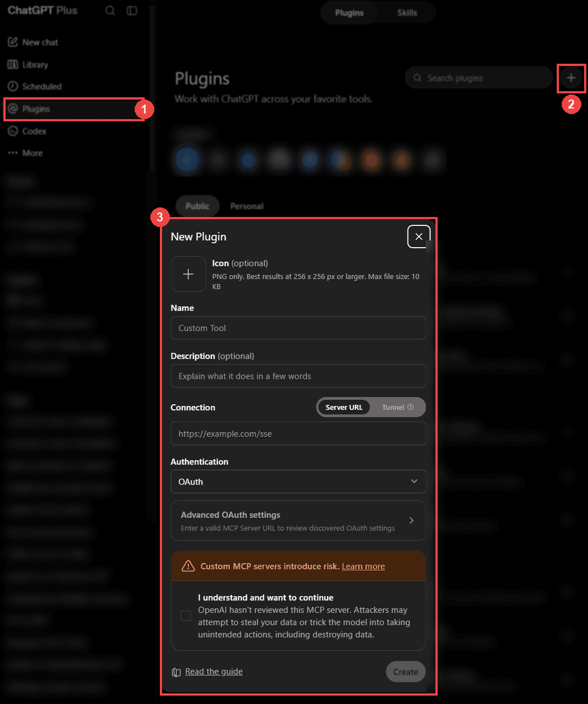Click the warning triangle icon in risk banner

tap(188, 566)
